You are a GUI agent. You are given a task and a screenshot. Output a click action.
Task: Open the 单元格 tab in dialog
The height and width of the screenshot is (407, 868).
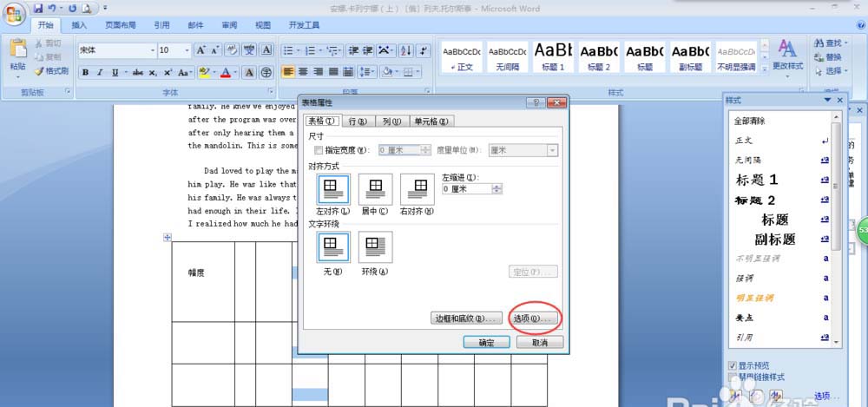[x=432, y=121]
